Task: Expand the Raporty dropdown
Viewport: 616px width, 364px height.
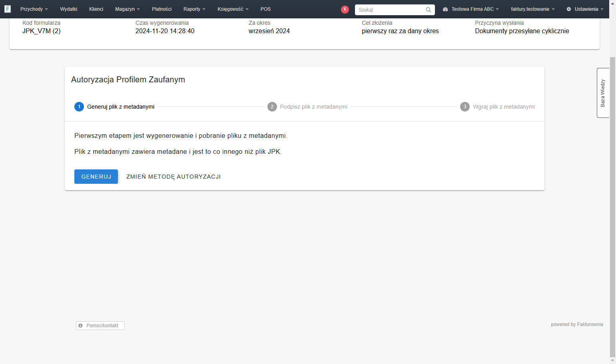Action: (x=194, y=9)
